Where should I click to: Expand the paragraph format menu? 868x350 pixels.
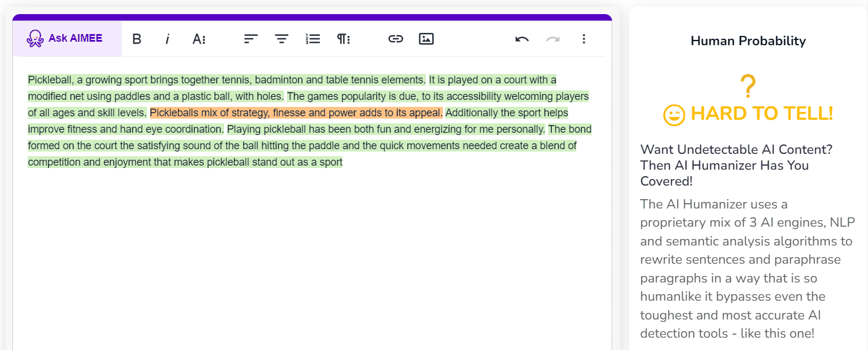[343, 39]
